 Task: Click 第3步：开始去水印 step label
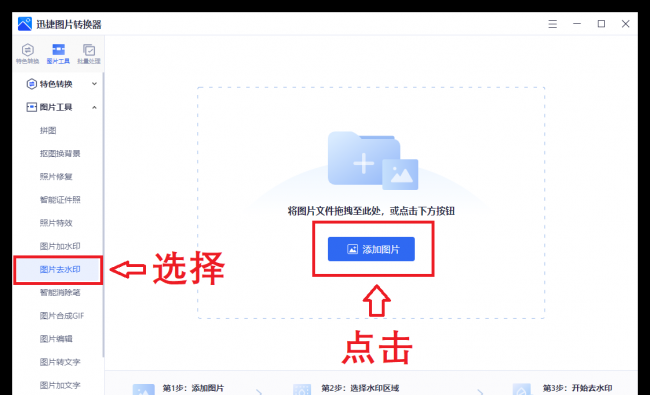577,388
